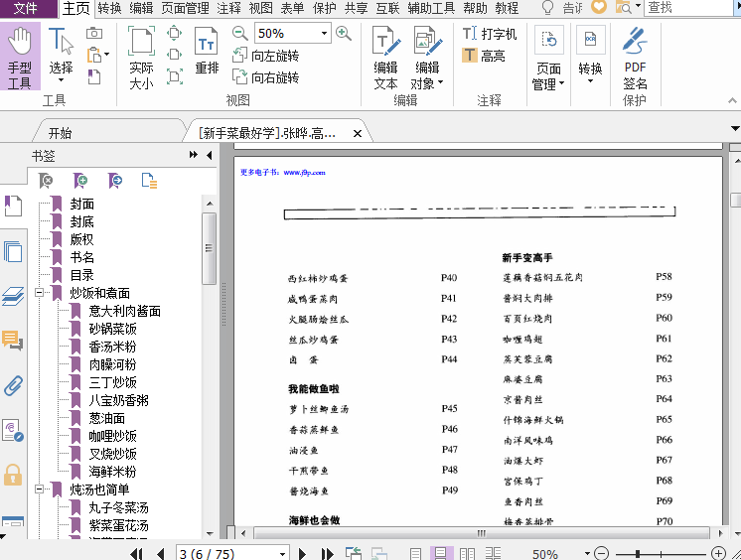Select the 封面 bookmark

(82, 204)
